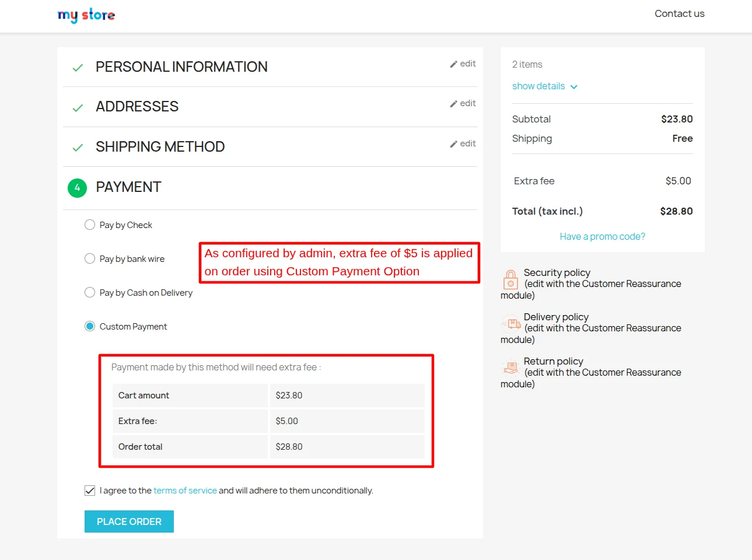The width and height of the screenshot is (752, 560).
Task: Open Contact us page
Action: [x=679, y=14]
